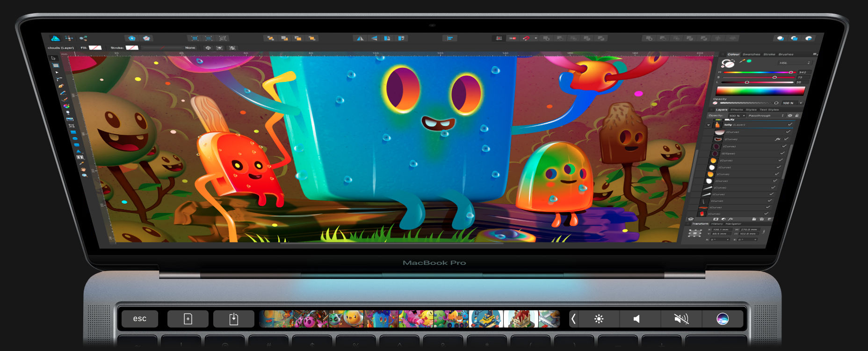Hide the (Ellipse) layer via its checkmark
Screen dimensions: 868x351
(x=782, y=153)
